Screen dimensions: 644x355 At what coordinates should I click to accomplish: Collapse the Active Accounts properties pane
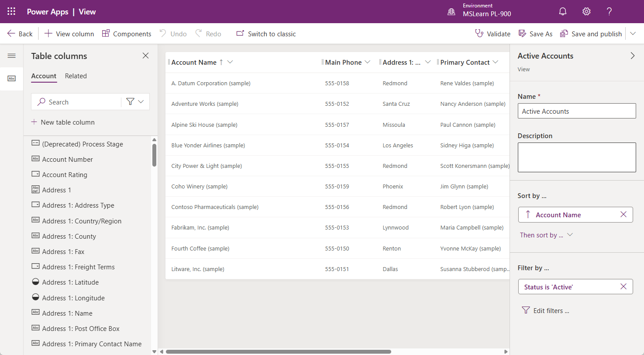point(633,56)
